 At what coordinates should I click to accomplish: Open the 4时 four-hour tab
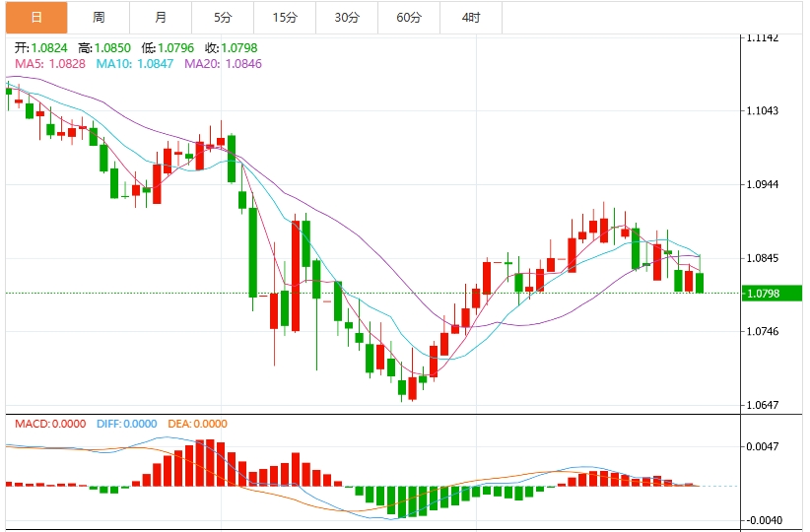471,18
